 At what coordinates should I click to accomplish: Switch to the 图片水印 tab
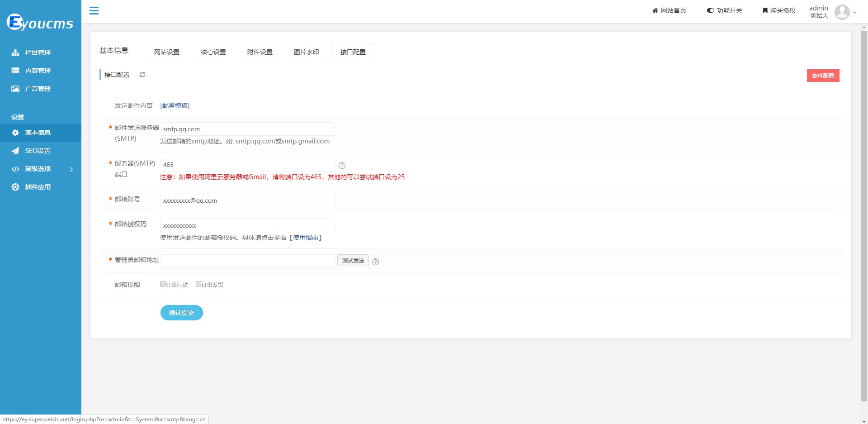(307, 52)
